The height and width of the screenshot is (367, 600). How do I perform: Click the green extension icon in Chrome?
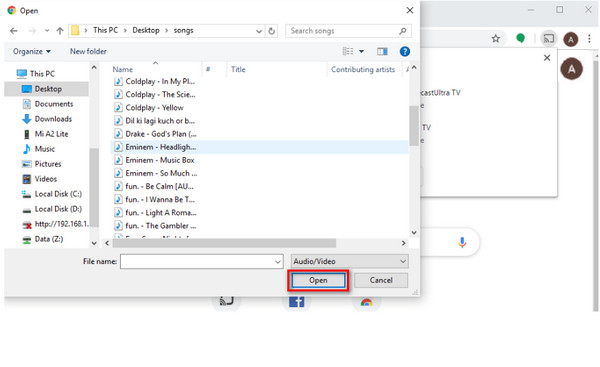point(520,38)
